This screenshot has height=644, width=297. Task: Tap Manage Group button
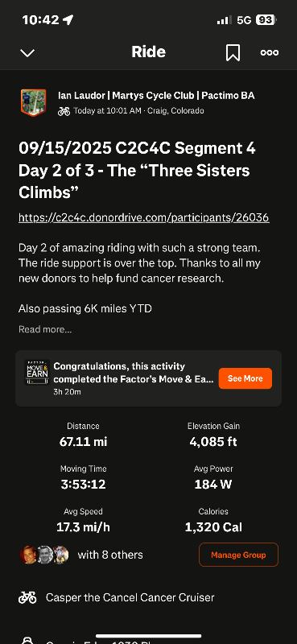[239, 555]
